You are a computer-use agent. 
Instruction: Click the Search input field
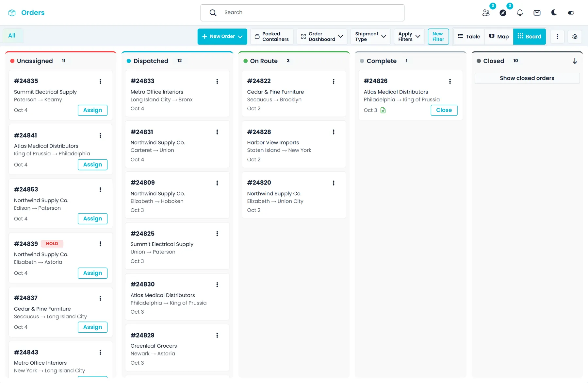(x=302, y=13)
